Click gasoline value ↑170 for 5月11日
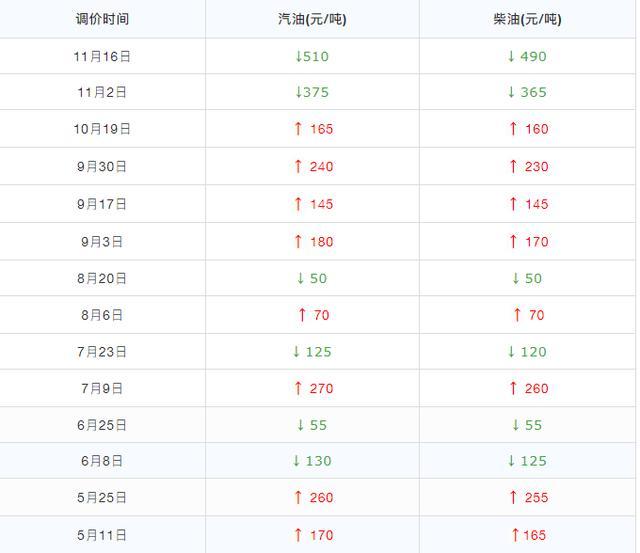 tap(313, 535)
